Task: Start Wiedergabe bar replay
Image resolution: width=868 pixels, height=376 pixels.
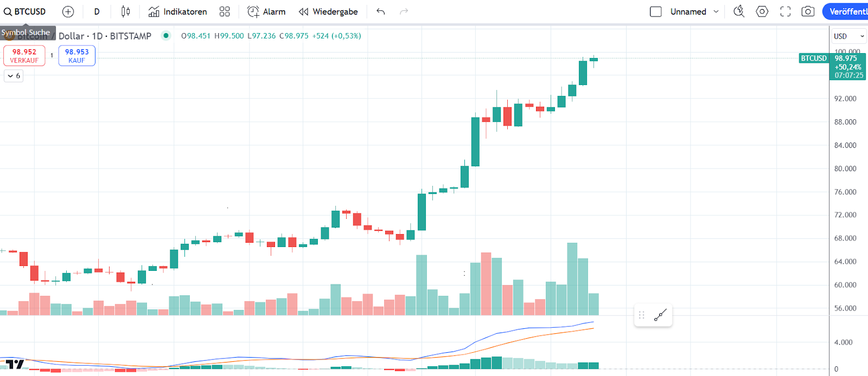Action: click(328, 11)
